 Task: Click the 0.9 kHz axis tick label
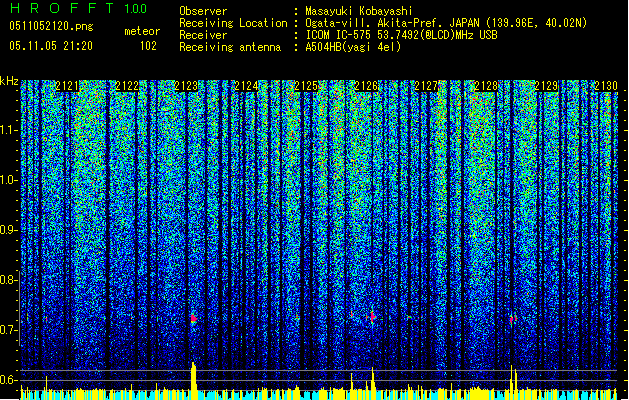click(x=9, y=230)
